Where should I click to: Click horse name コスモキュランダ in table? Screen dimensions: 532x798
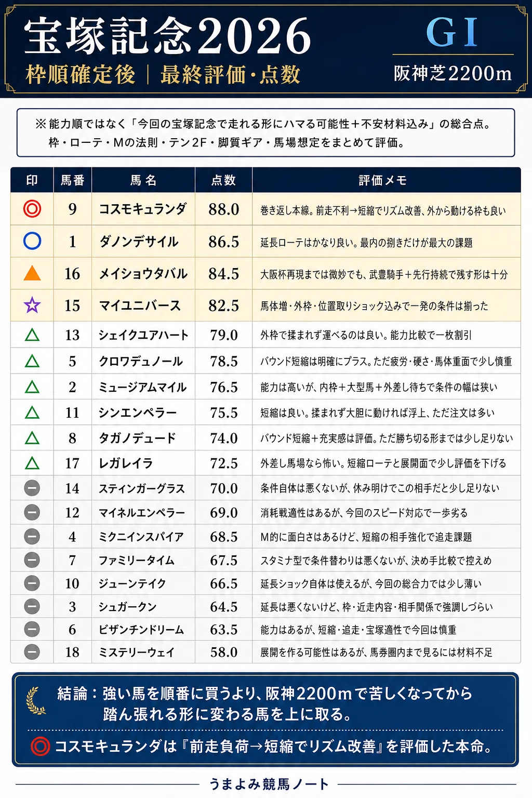143,209
